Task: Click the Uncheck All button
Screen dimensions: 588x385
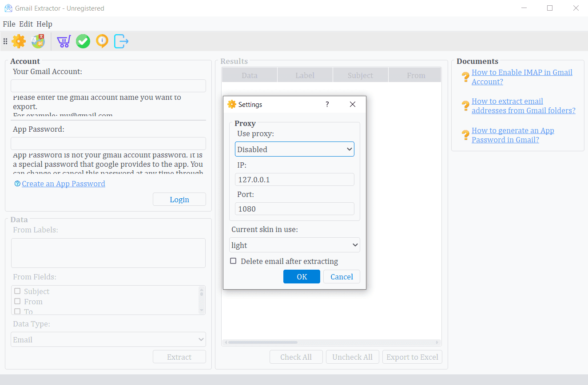Action: 353,357
